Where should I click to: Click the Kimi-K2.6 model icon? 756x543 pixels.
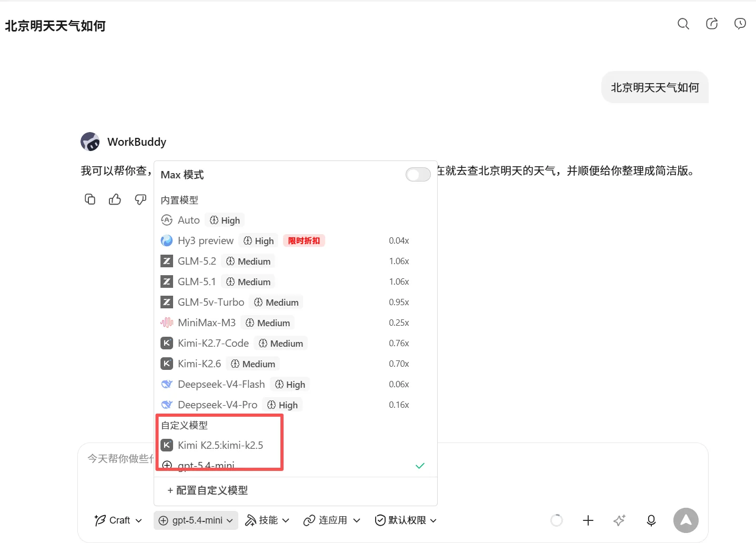coord(167,364)
